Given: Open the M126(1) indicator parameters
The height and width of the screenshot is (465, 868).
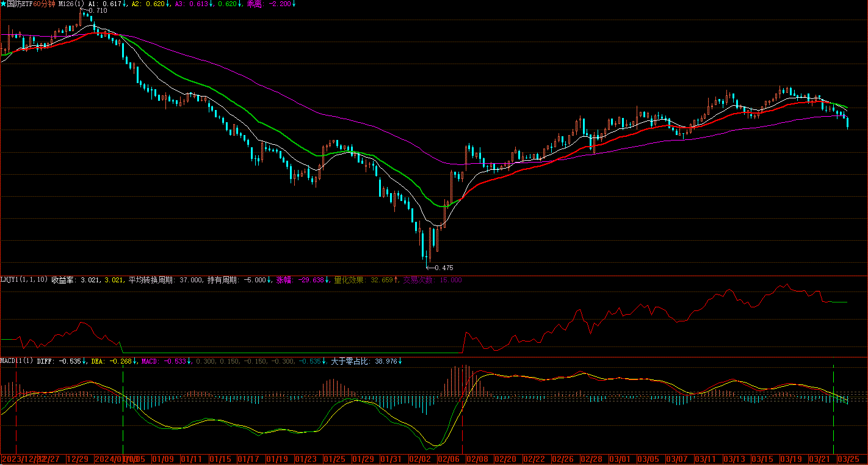Looking at the screenshot, I should click(71, 4).
